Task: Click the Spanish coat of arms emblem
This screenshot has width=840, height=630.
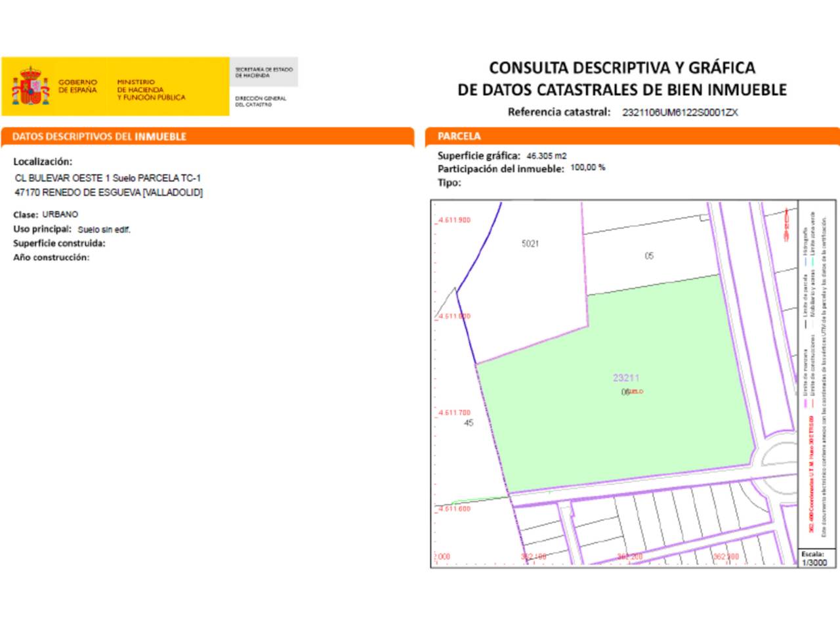Action: (x=30, y=86)
